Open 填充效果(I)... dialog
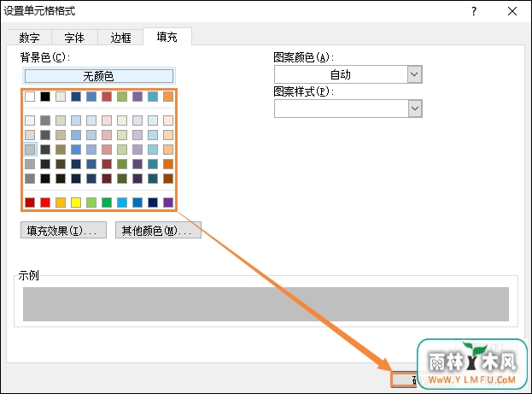The height and width of the screenshot is (394, 532). (x=63, y=230)
